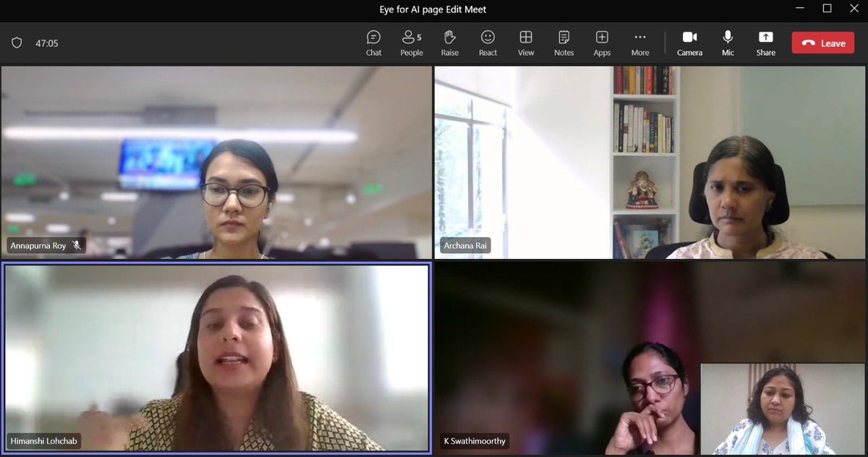Toggle the Mic mute
This screenshot has width=868, height=457.
pyautogui.click(x=728, y=43)
